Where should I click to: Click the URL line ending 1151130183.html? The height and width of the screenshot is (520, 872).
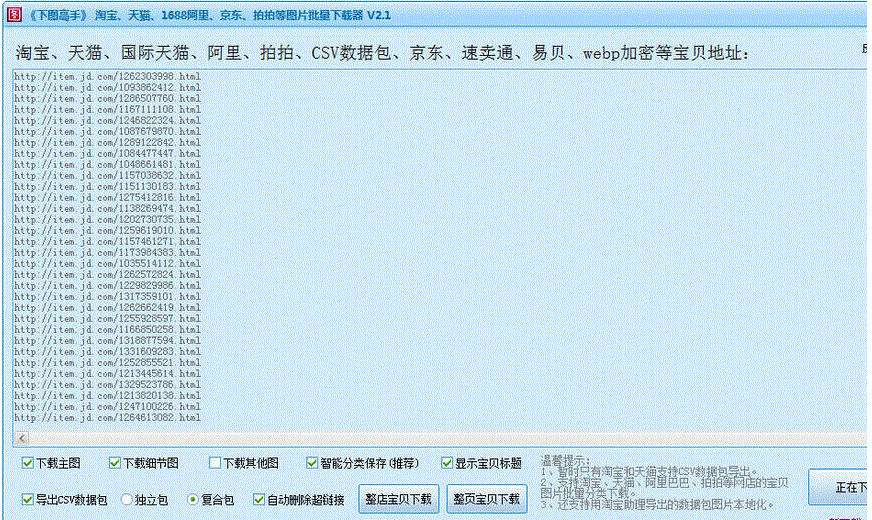pyautogui.click(x=107, y=186)
